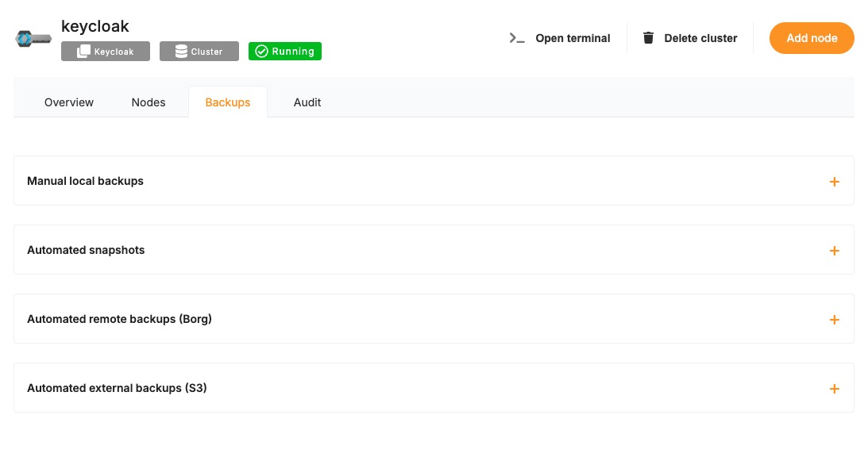
Task: Expand S3 external backups using its plus icon
Action: coord(834,389)
